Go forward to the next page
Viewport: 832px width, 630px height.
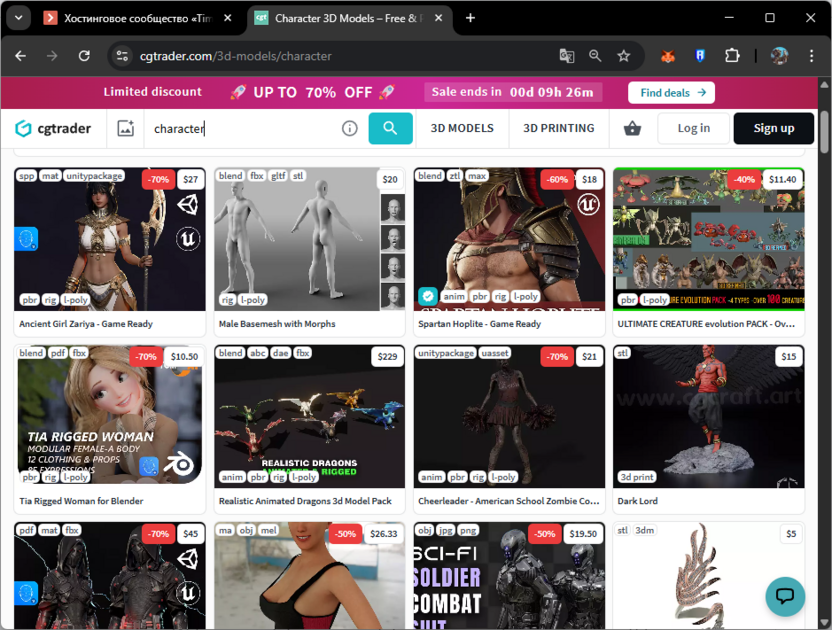pyautogui.click(x=52, y=56)
